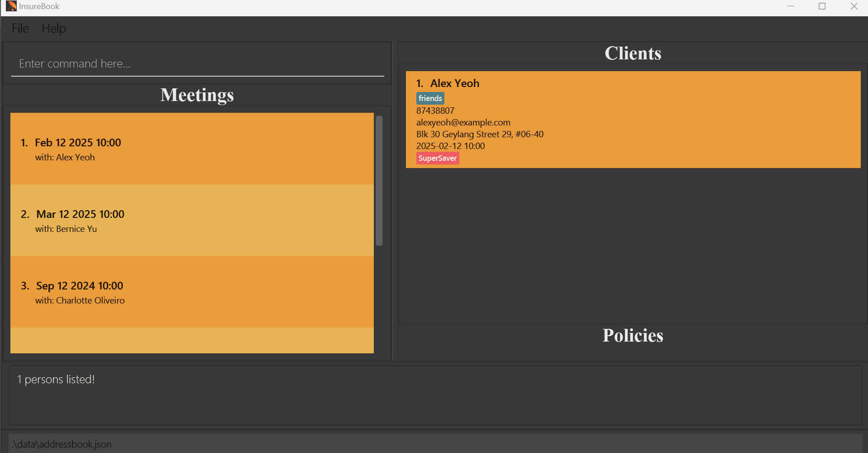The height and width of the screenshot is (453, 868).
Task: Maximize the InsureBook window
Action: tap(822, 6)
